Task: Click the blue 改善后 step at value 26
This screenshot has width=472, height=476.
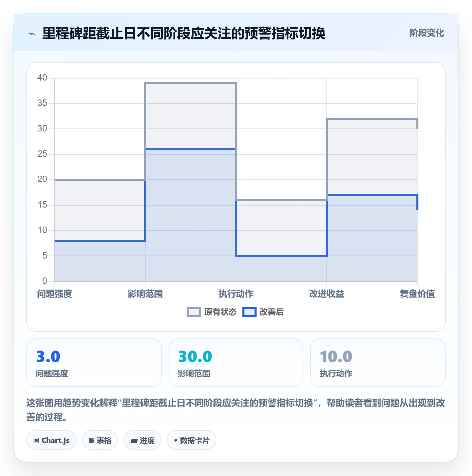Action: coord(190,149)
